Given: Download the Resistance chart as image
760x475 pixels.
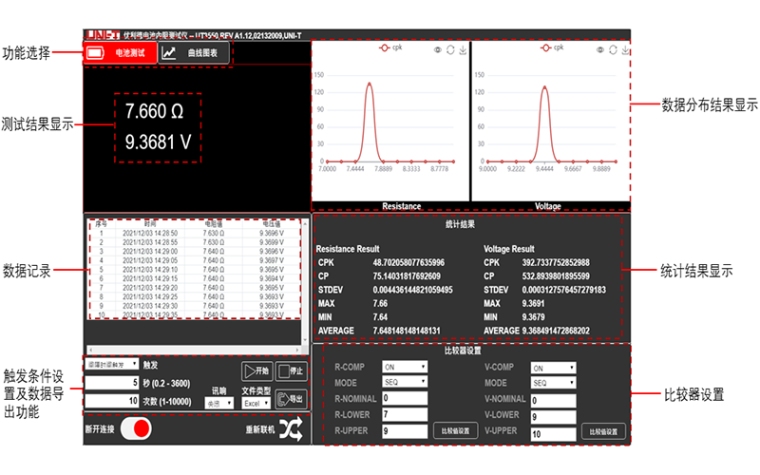Looking at the screenshot, I should [463, 50].
